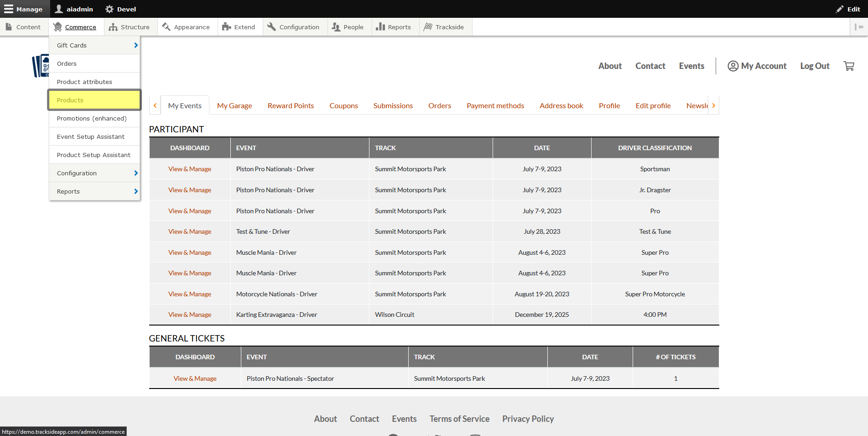The height and width of the screenshot is (436, 868).
Task: Open the shopping cart icon
Action: [x=849, y=66]
